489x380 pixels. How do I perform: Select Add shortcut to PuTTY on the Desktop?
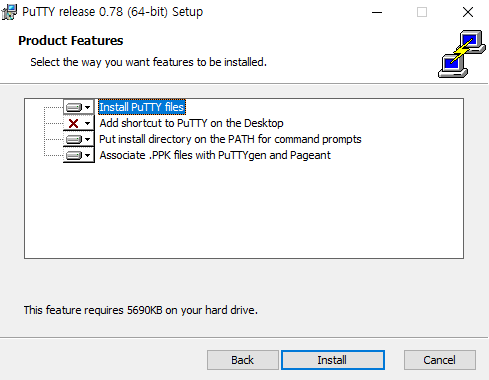pyautogui.click(x=191, y=123)
